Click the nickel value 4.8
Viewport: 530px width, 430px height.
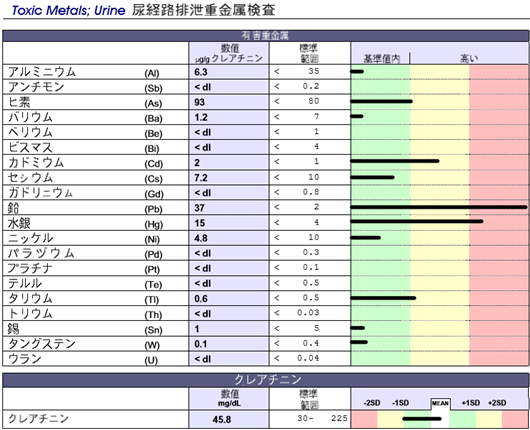pyautogui.click(x=201, y=238)
